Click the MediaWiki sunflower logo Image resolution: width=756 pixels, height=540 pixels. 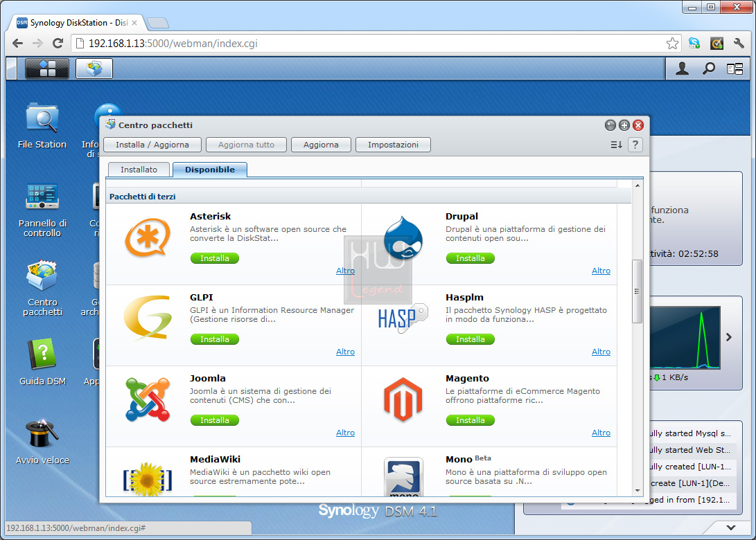[148, 479]
